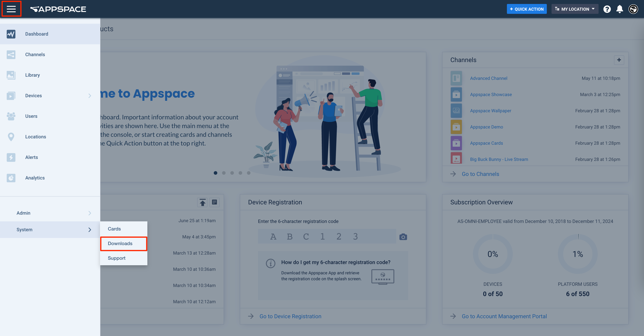This screenshot has height=336, width=644.
Task: Click the Appspace Showcase channel icon
Action: (456, 94)
